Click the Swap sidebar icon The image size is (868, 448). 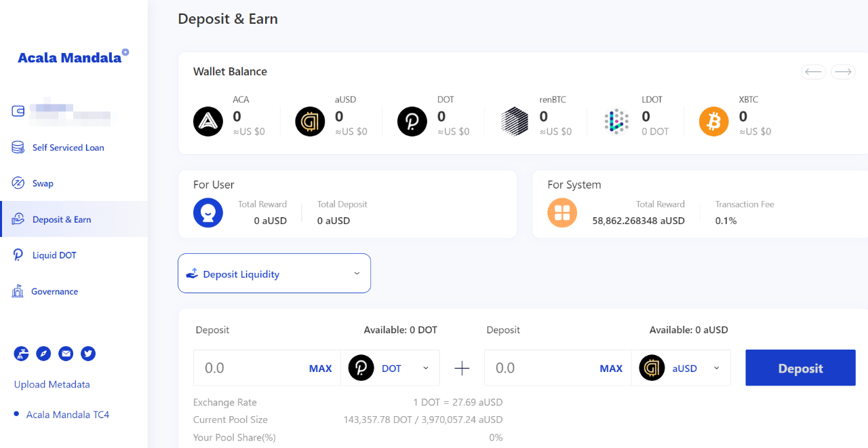tap(18, 183)
